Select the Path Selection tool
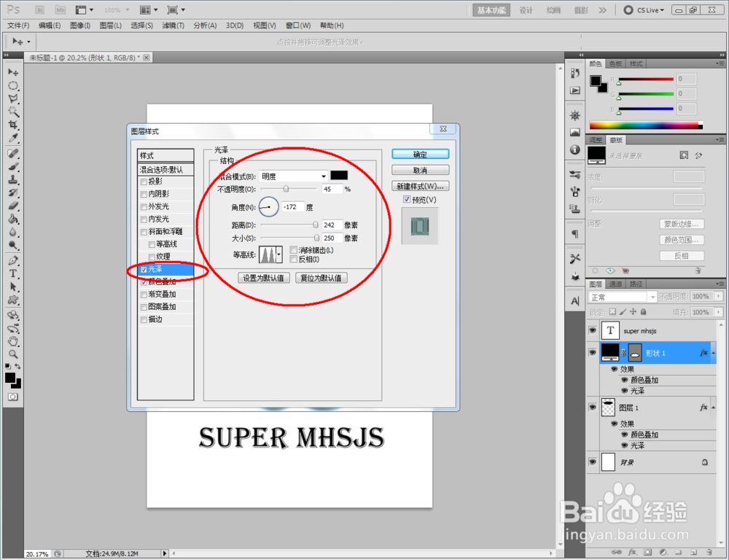Image resolution: width=729 pixels, height=560 pixels. [x=13, y=287]
